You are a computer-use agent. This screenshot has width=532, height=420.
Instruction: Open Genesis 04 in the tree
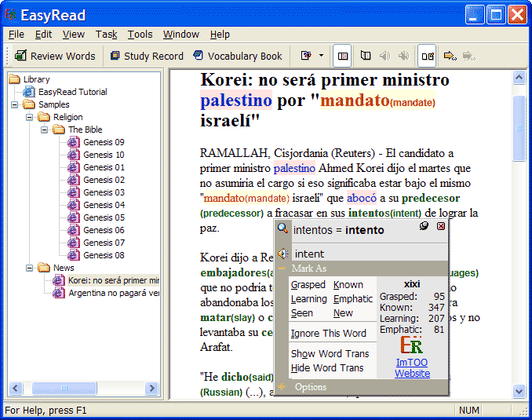tap(104, 205)
